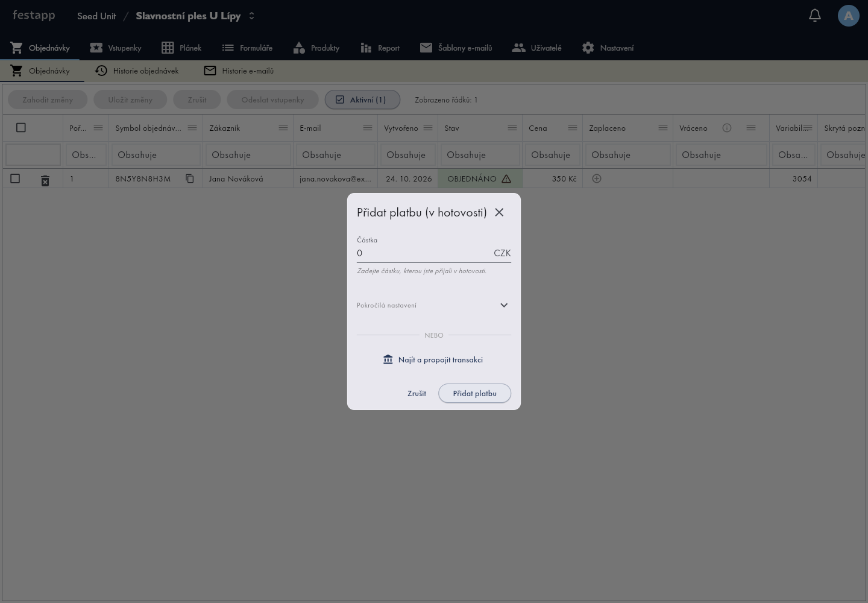Open the user avatar menu
This screenshot has width=868, height=603.
[x=848, y=16]
